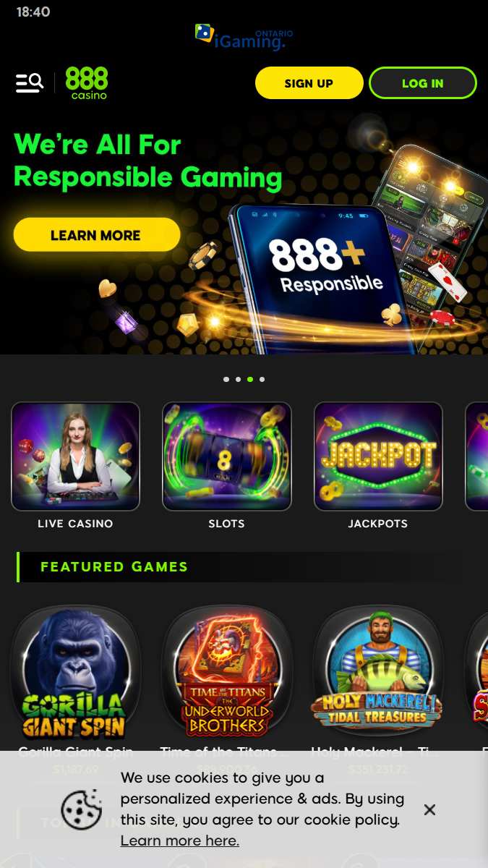Open Holy Mackerel Tidal Treasures game
This screenshot has width=488, height=868.
(x=378, y=672)
